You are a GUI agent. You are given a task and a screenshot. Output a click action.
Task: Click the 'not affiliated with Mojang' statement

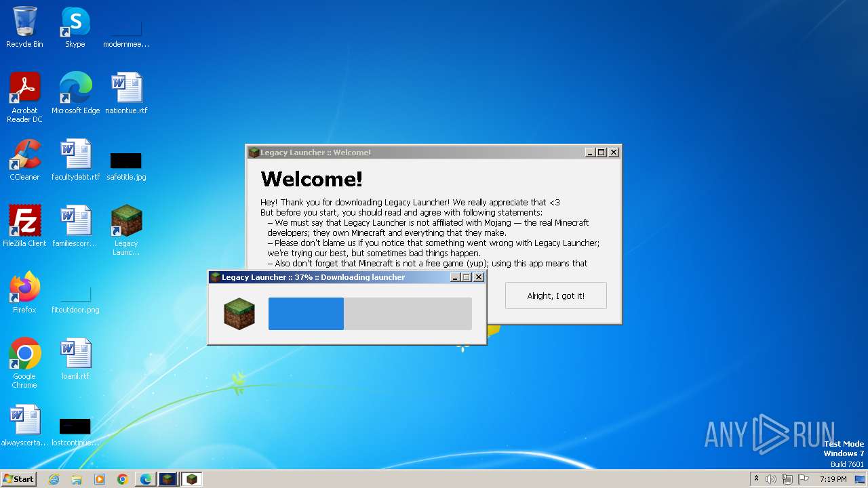point(428,228)
